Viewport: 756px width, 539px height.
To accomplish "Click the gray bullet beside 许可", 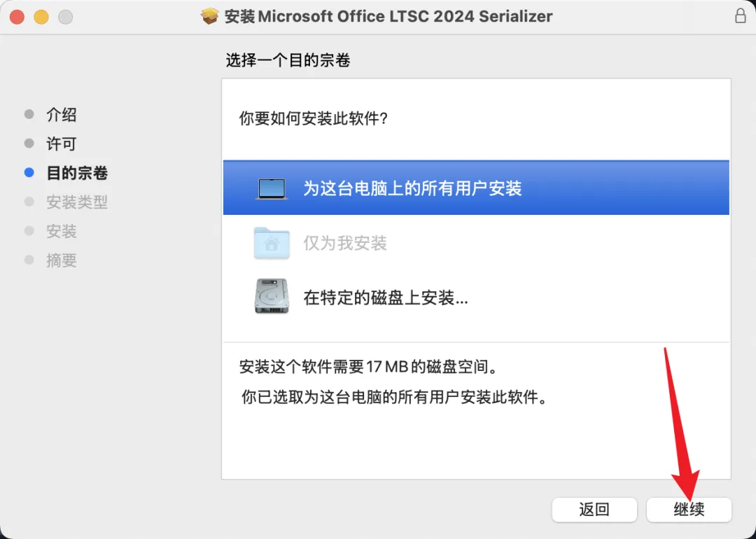I will pyautogui.click(x=29, y=143).
